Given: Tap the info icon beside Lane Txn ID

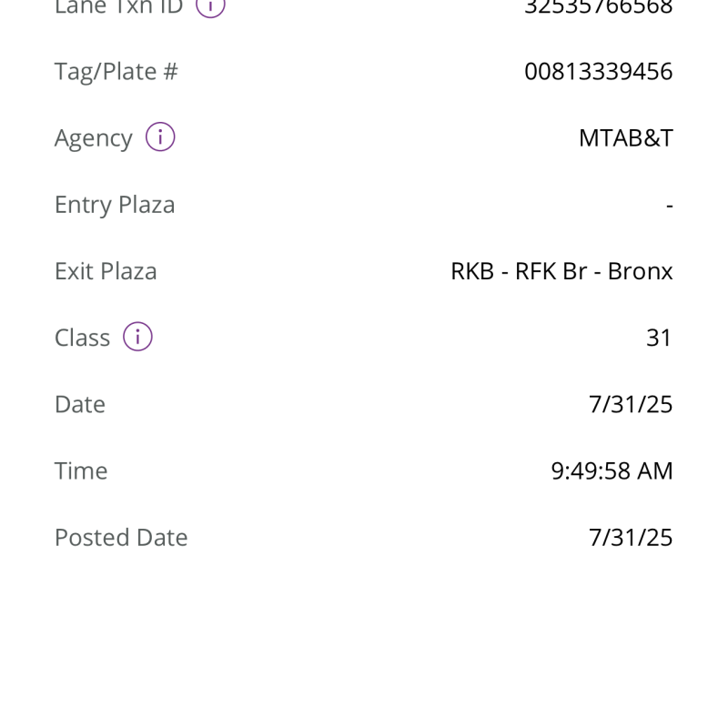Looking at the screenshot, I should click(210, 5).
